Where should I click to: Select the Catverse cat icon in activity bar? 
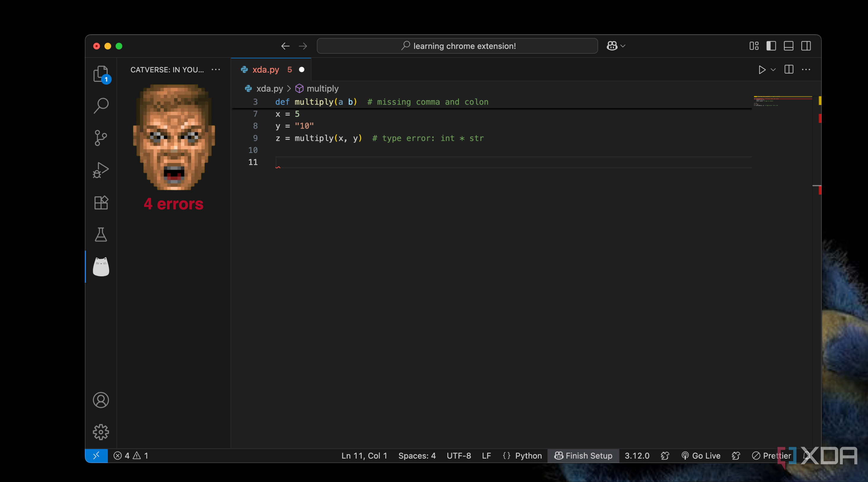coord(101,266)
